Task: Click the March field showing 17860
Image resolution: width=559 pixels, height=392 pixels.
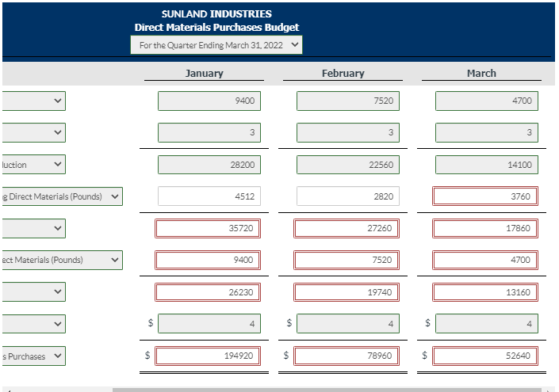Action: coord(485,228)
